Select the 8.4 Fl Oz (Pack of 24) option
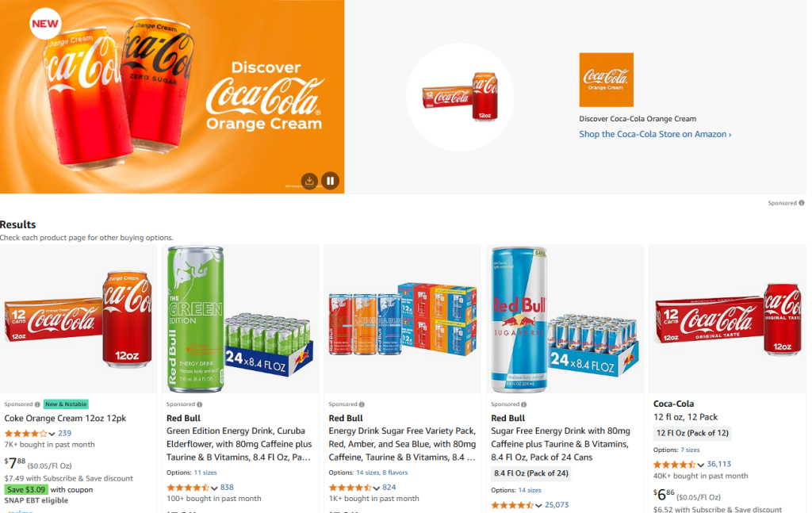Viewport: 812px width, 513px height. tap(530, 473)
